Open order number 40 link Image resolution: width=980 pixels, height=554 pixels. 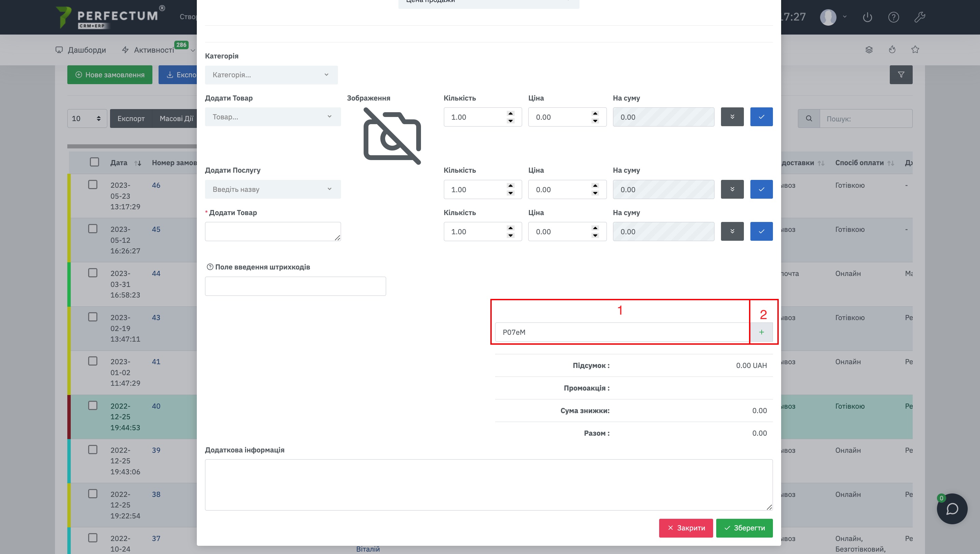[x=156, y=406]
